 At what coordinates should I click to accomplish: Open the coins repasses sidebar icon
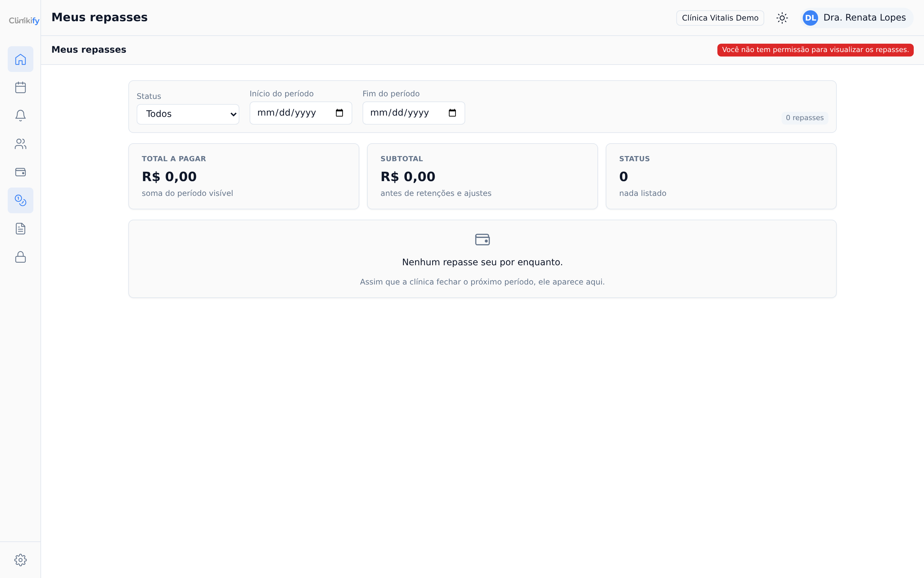pyautogui.click(x=21, y=200)
